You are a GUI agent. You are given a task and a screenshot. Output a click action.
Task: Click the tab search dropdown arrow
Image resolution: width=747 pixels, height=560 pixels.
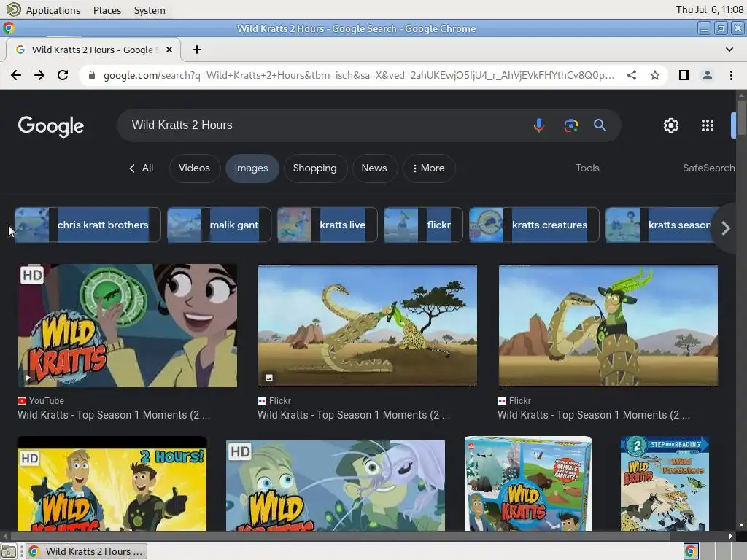pyautogui.click(x=729, y=50)
